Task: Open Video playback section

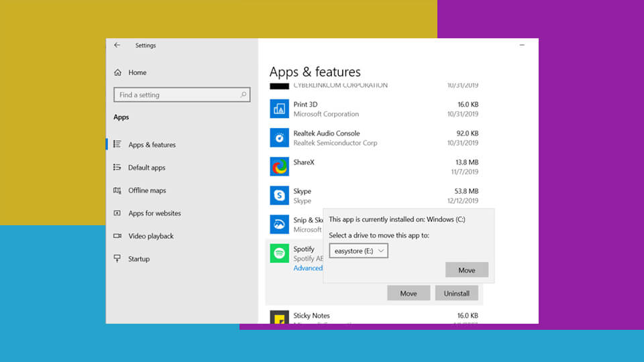Action: pyautogui.click(x=151, y=236)
